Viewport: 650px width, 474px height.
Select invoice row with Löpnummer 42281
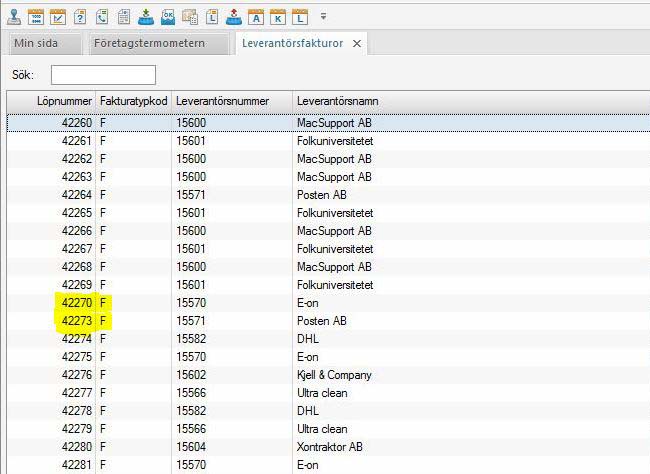pyautogui.click(x=328, y=465)
